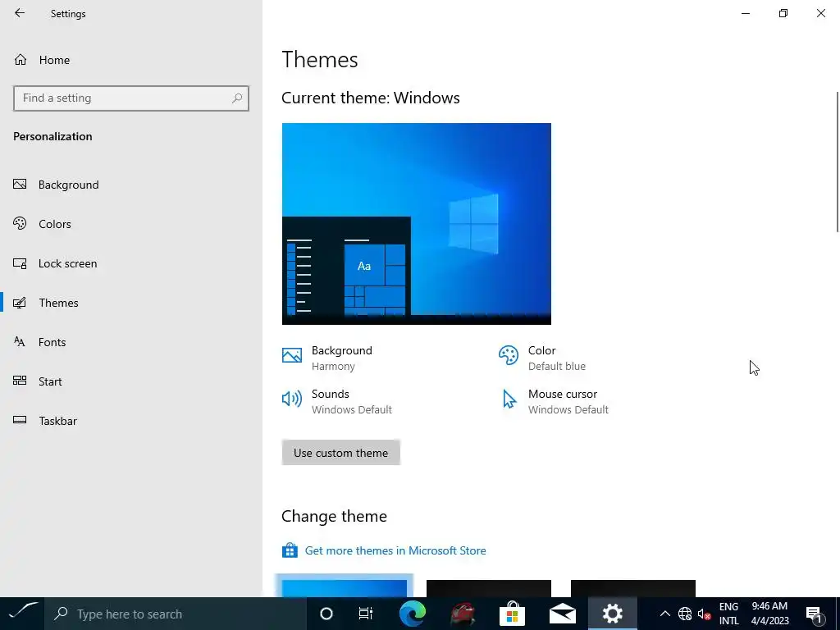This screenshot has width=840, height=630.
Task: Open the ENG INTL language switcher
Action: pyautogui.click(x=728, y=614)
